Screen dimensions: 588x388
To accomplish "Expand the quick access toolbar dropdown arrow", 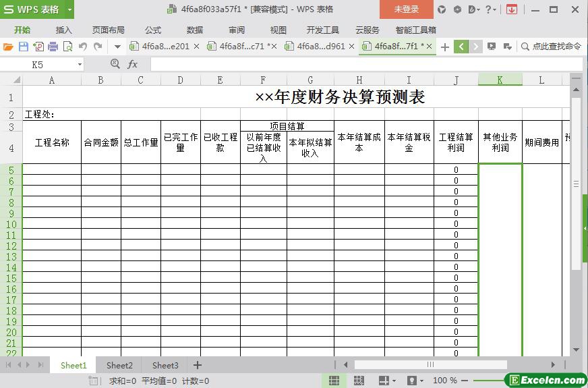I will (x=117, y=47).
